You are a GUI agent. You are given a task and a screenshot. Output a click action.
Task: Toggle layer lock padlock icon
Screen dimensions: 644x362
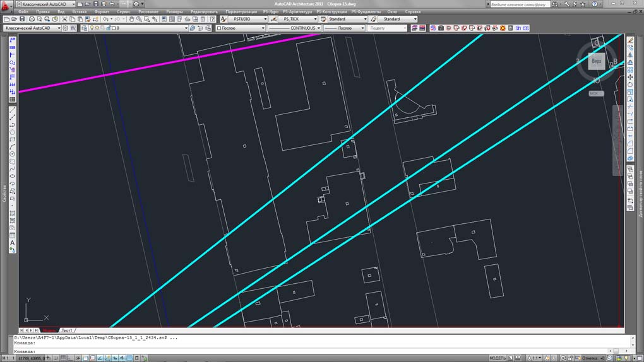point(109,28)
